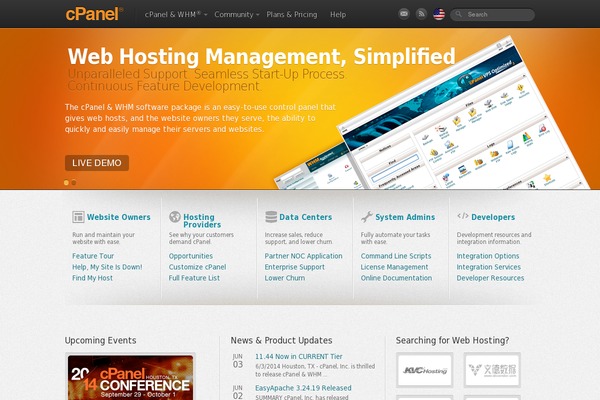Click the News & Product Updates heading
Viewport: 600px width, 400px height.
281,340
